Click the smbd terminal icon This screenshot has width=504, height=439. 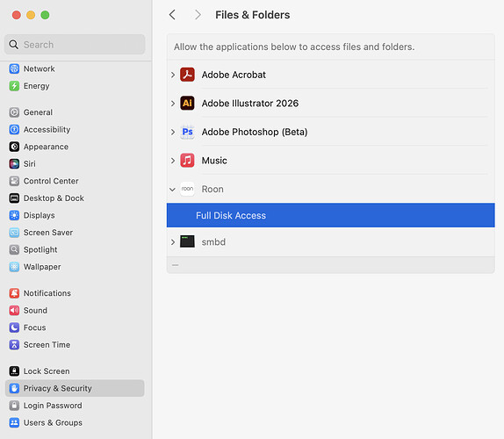tap(187, 241)
